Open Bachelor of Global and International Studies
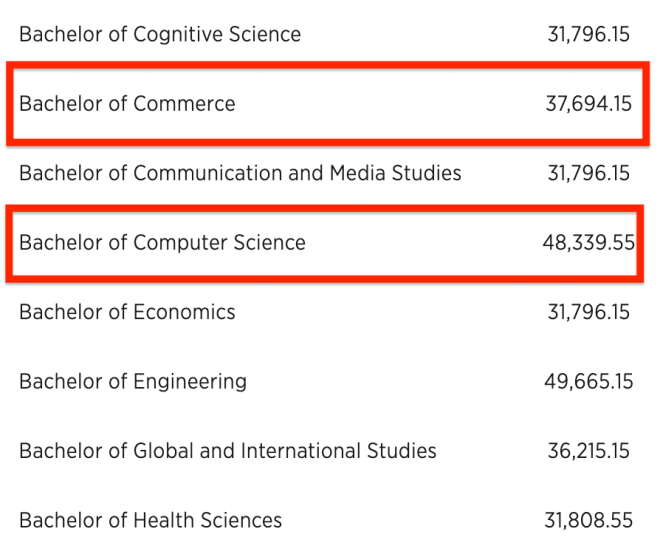Screen dimensions: 660x557 (x=228, y=451)
